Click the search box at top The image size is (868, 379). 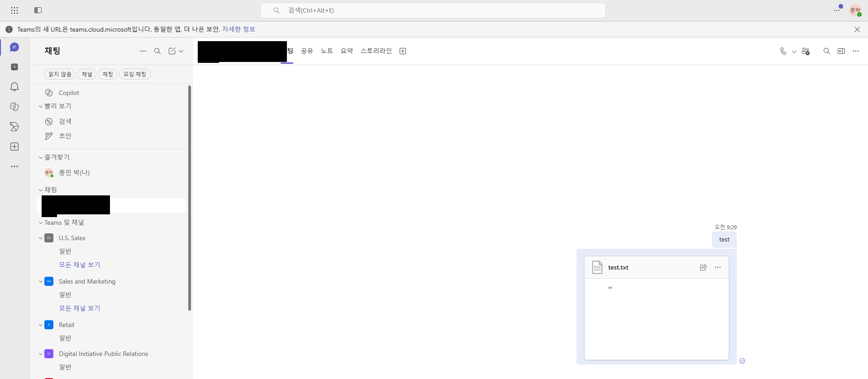pyautogui.click(x=433, y=10)
